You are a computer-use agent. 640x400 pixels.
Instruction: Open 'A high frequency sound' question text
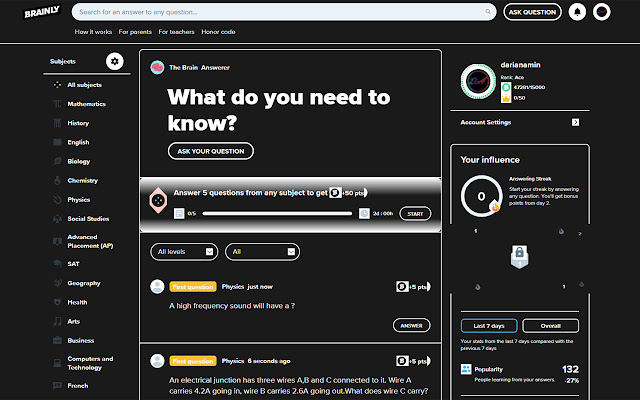(232, 306)
